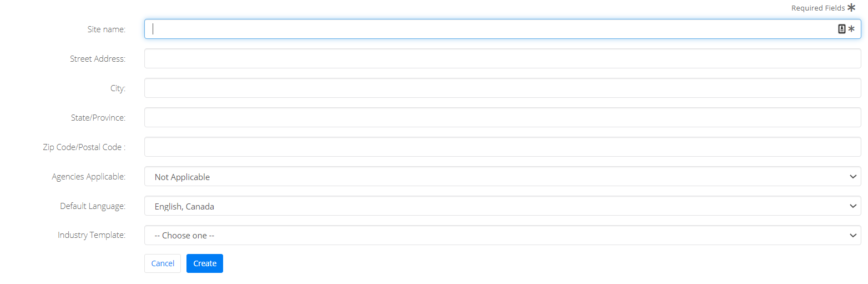This screenshot has height=284, width=868.
Task: Click the Street Address label text
Action: pos(98,58)
